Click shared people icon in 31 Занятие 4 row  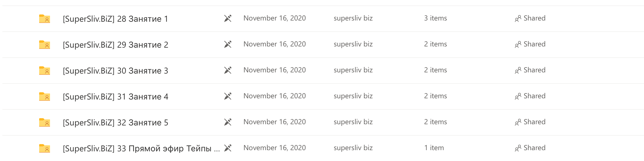point(518,96)
